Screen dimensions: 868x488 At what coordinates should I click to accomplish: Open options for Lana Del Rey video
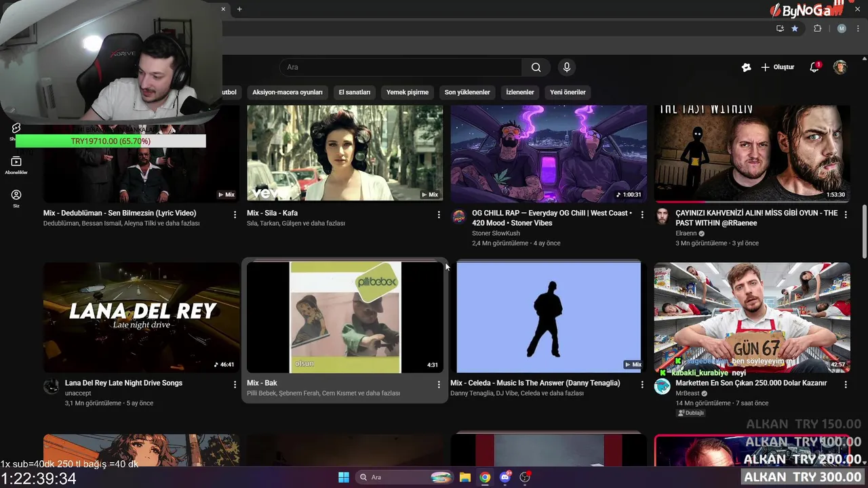(235, 384)
